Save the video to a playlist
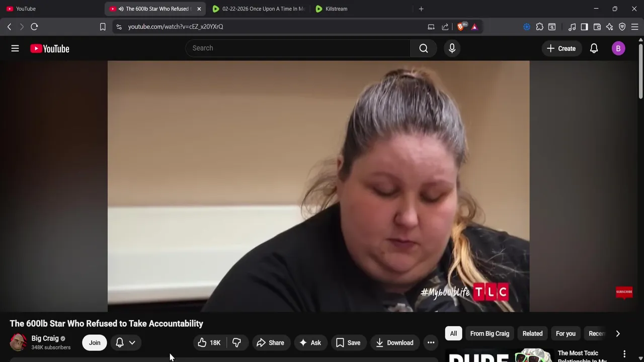Image resolution: width=644 pixels, height=362 pixels. pos(348,343)
